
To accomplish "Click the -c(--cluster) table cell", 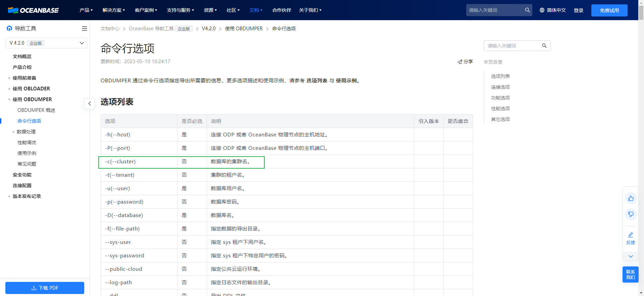I will point(139,162).
